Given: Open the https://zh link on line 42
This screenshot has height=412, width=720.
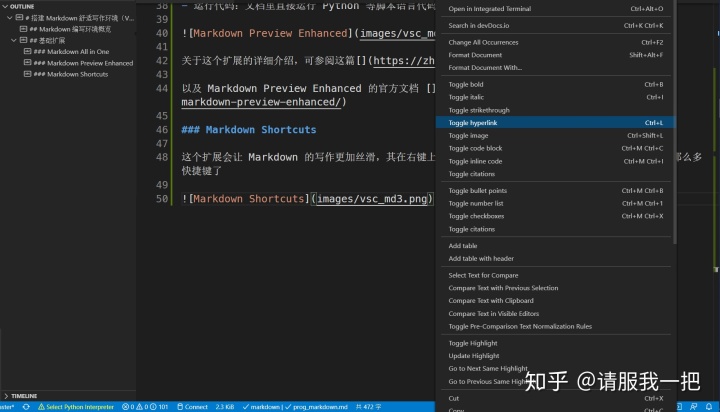Looking at the screenshot, I should [404, 61].
